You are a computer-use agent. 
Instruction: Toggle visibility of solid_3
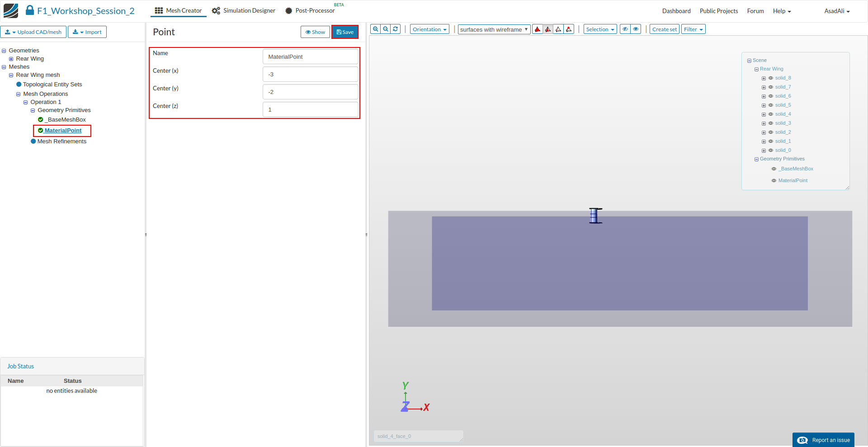coord(771,123)
